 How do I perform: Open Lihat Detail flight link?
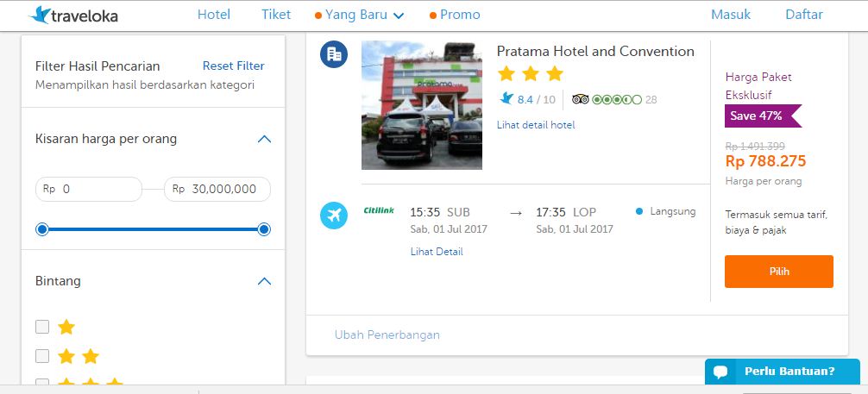click(x=437, y=252)
